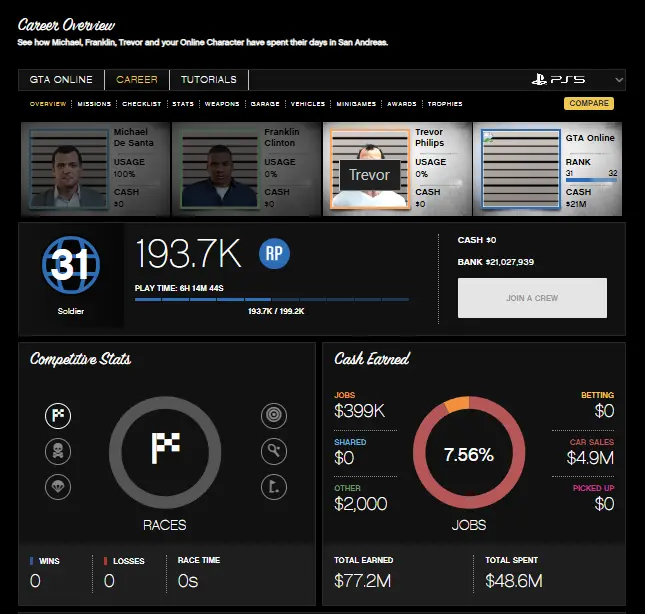Viewport: 645px width, 614px height.
Task: Select the Tennis racket icon
Action: pyautogui.click(x=273, y=452)
